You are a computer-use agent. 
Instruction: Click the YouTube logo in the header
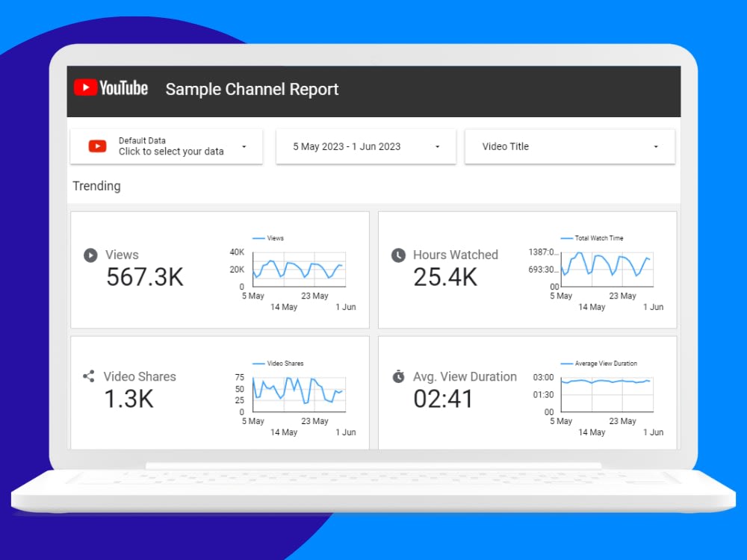click(x=111, y=88)
